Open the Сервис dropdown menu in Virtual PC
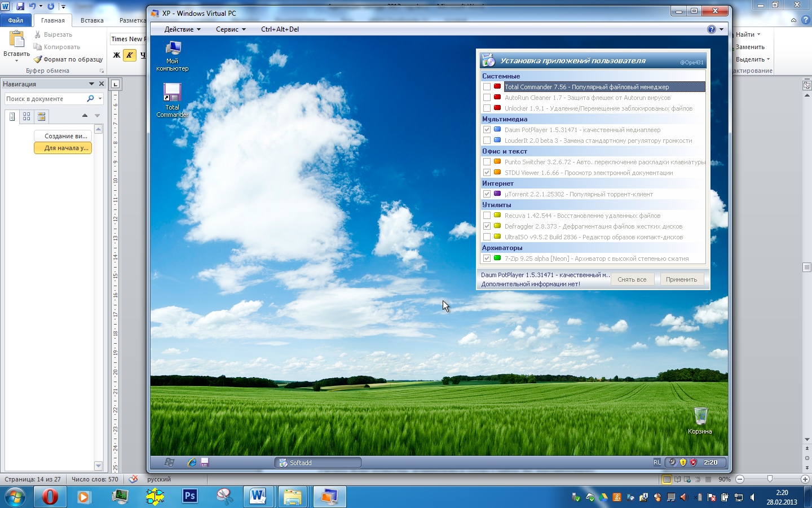The width and height of the screenshot is (812, 508). point(231,29)
